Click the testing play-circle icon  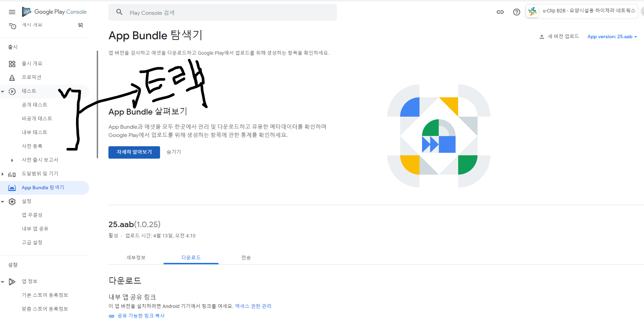pos(12,91)
